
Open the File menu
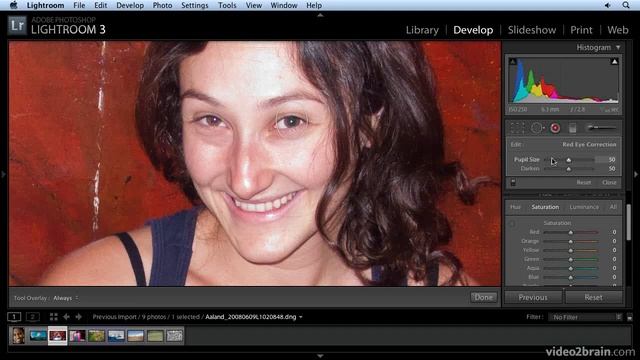click(79, 5)
